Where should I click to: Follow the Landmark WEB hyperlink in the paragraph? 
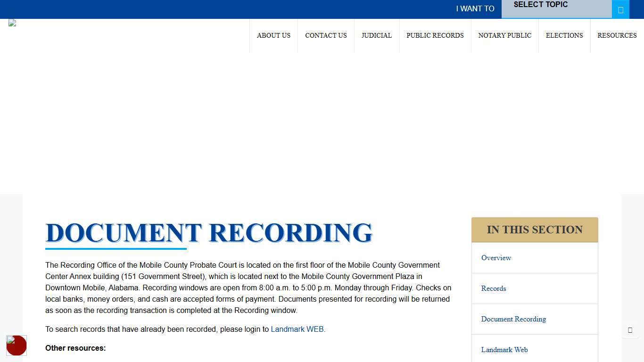click(x=297, y=329)
